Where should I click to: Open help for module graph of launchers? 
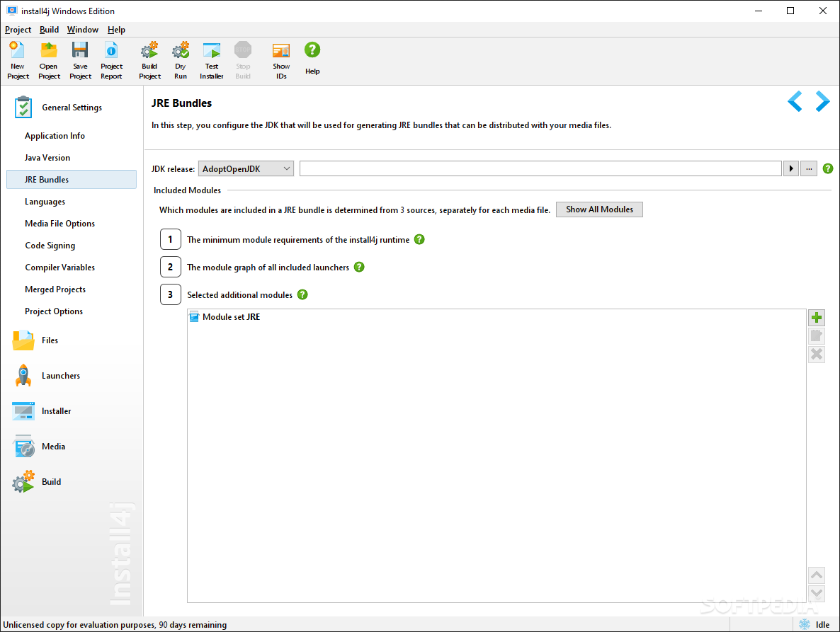click(x=360, y=267)
